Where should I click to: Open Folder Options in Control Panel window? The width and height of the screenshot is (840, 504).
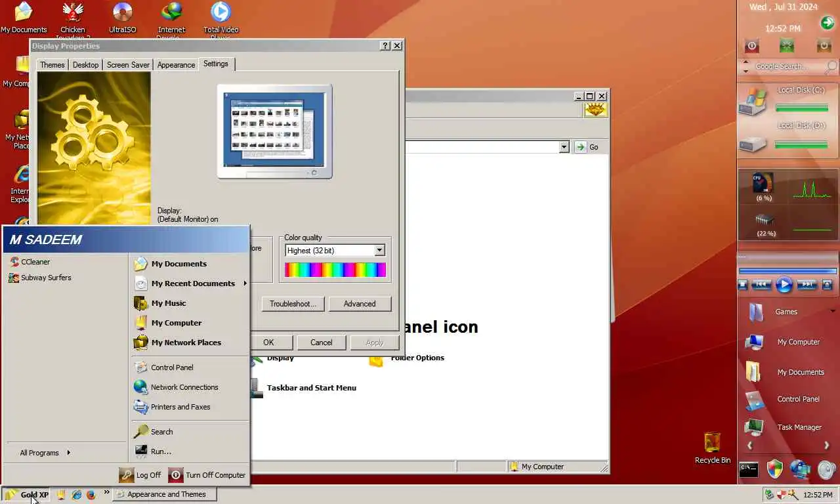[x=408, y=358]
